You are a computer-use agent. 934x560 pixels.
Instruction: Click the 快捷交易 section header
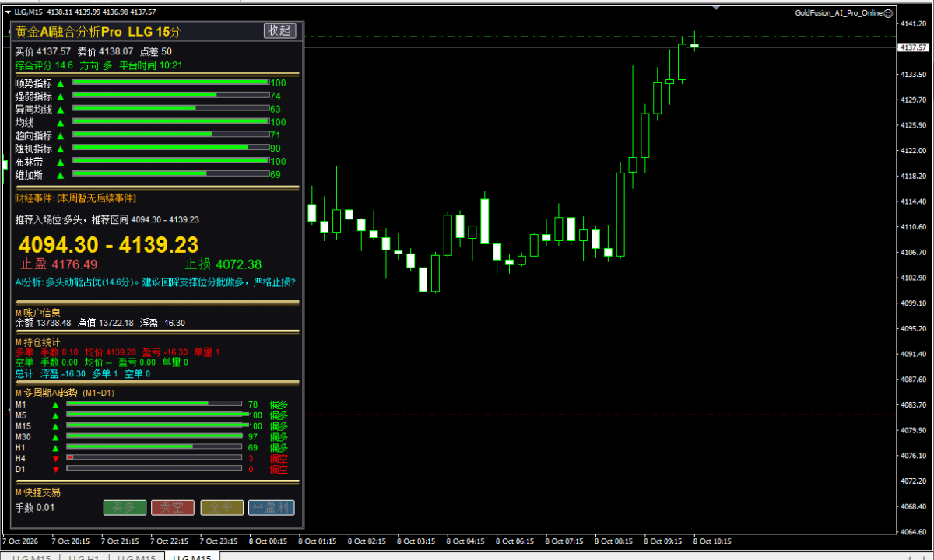[x=38, y=492]
